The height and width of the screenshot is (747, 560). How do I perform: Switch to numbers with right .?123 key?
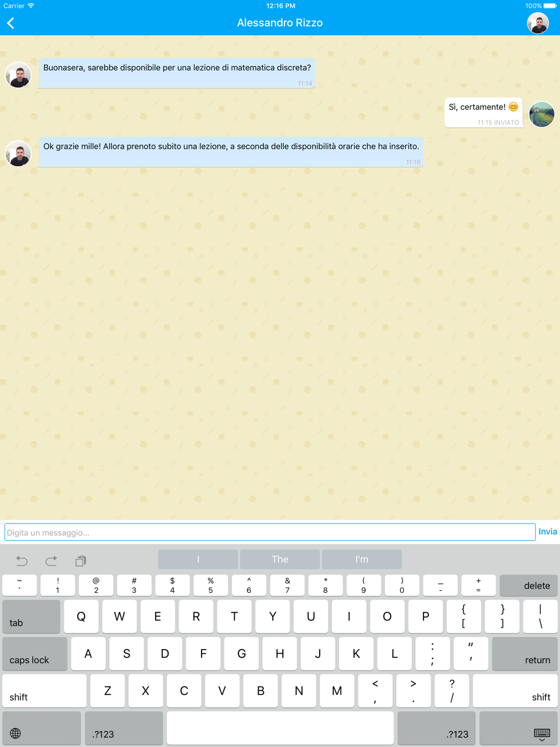(436, 728)
